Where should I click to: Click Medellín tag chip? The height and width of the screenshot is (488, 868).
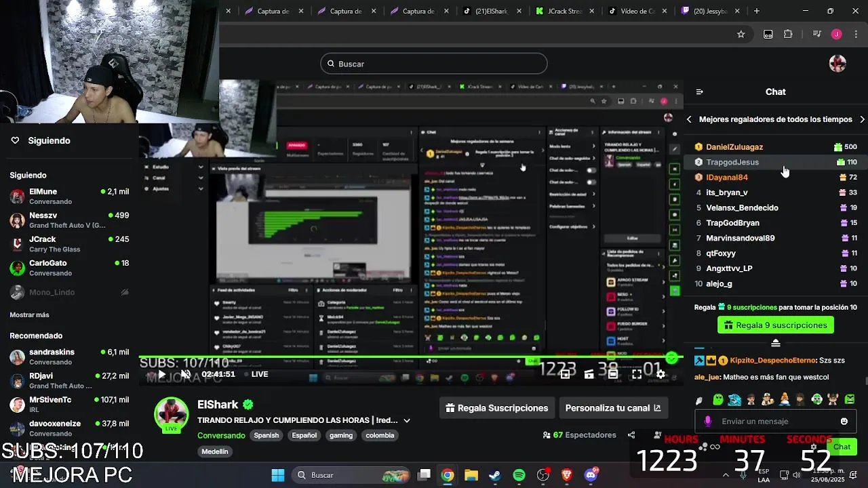[x=215, y=451]
